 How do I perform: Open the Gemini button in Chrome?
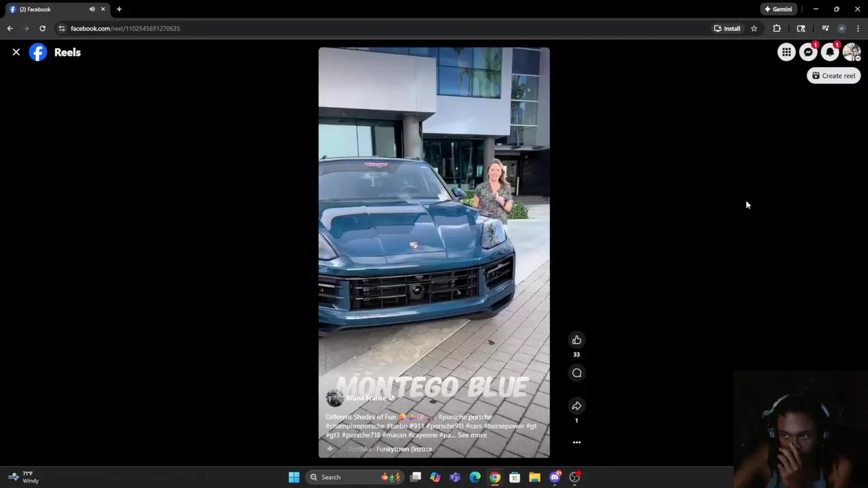point(778,9)
